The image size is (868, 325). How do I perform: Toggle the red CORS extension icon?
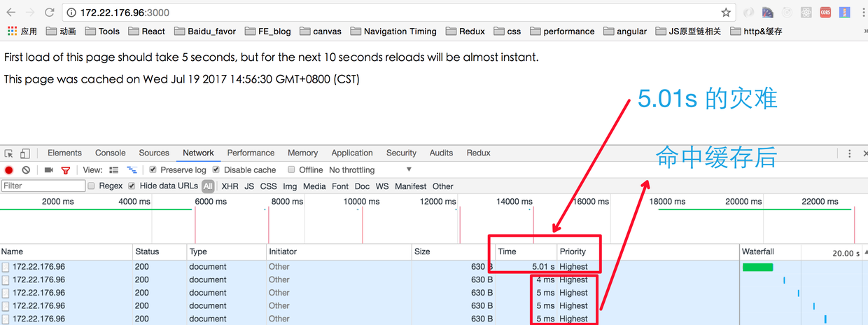[825, 13]
